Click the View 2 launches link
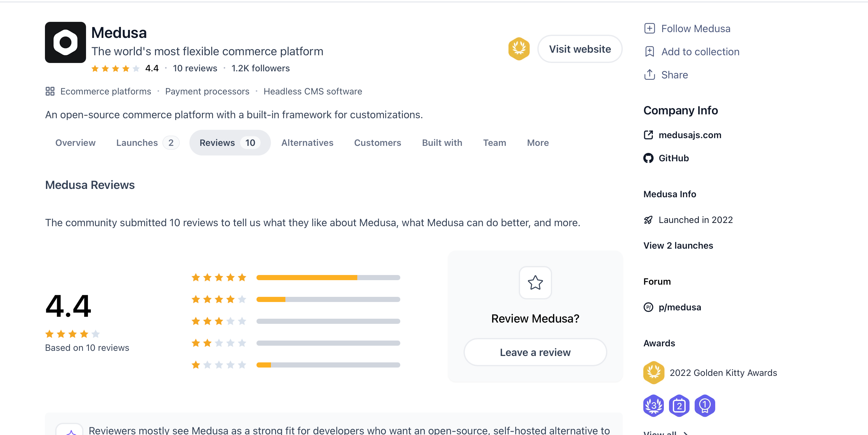Screen dimensions: 868x435 (x=678, y=245)
